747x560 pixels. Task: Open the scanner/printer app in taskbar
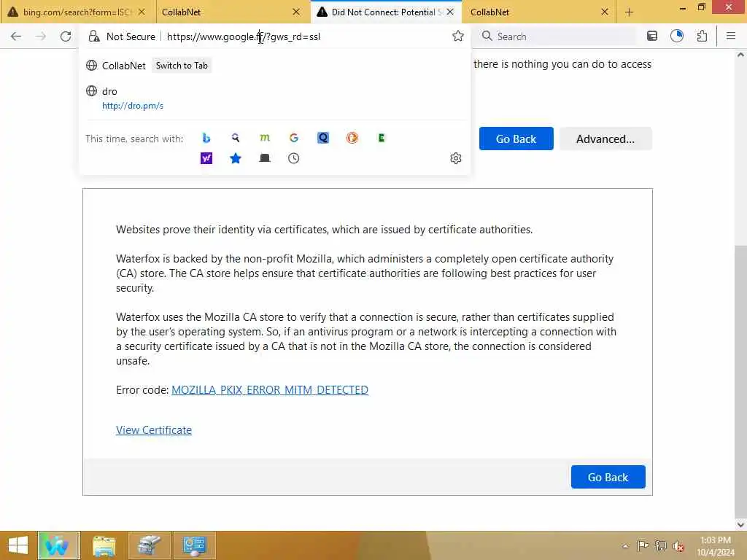149,545
